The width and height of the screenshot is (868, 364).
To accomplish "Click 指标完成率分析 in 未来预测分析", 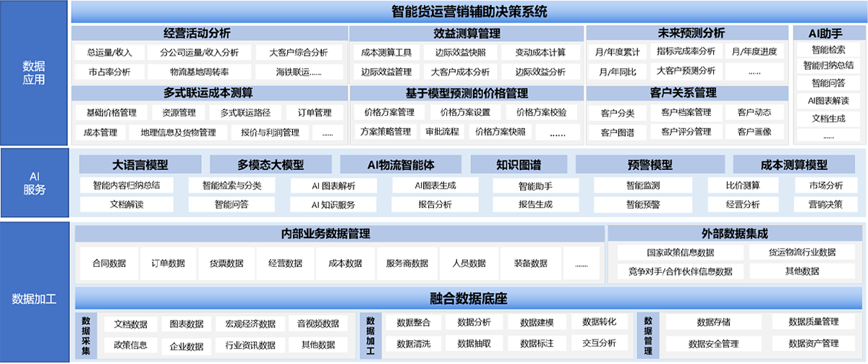I will (686, 51).
